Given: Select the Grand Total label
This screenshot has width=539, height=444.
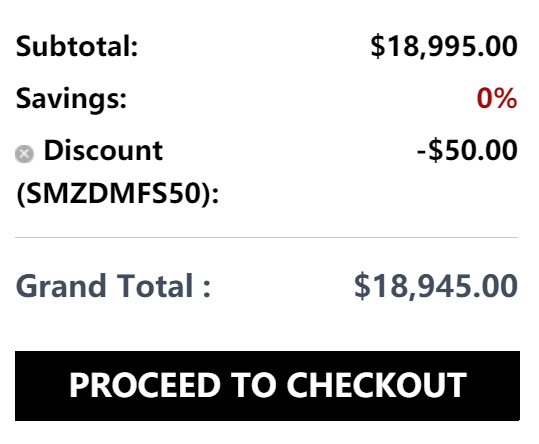Looking at the screenshot, I should [113, 286].
